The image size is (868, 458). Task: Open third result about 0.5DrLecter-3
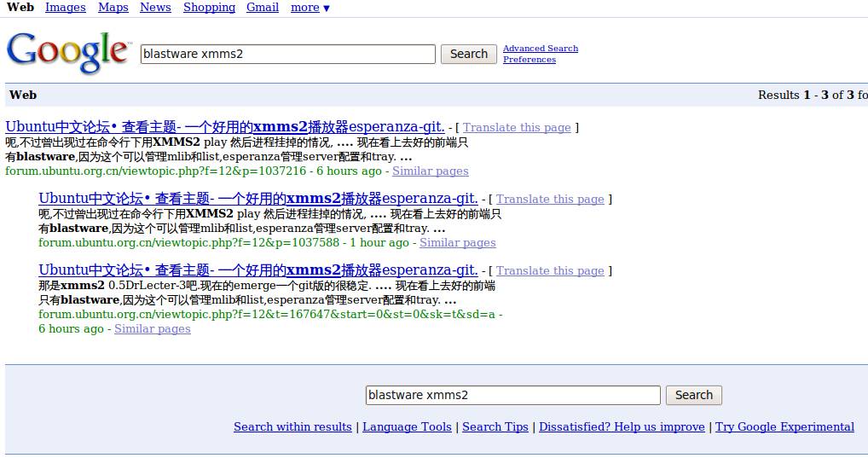pyautogui.click(x=258, y=270)
